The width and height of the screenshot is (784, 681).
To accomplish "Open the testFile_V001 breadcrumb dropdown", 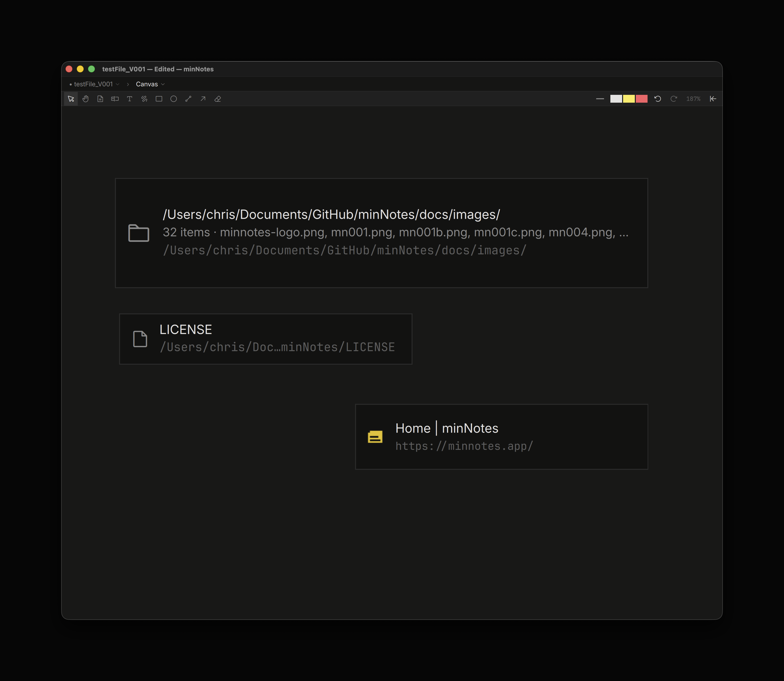I will click(94, 84).
